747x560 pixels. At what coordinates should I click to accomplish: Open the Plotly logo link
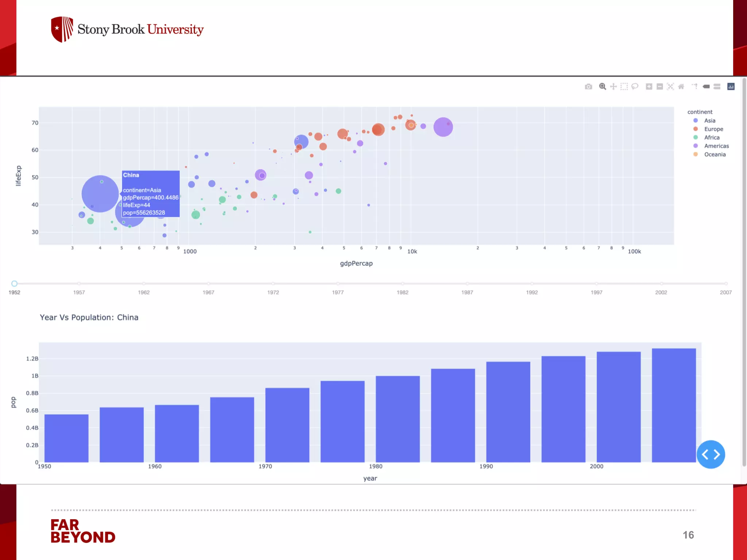click(731, 86)
